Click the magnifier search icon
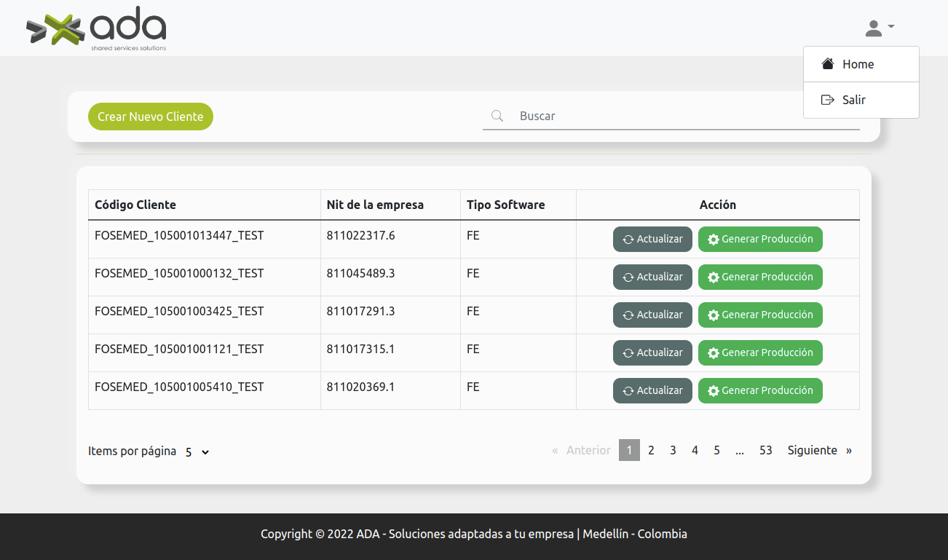Viewport: 948px width, 560px height. point(497,116)
